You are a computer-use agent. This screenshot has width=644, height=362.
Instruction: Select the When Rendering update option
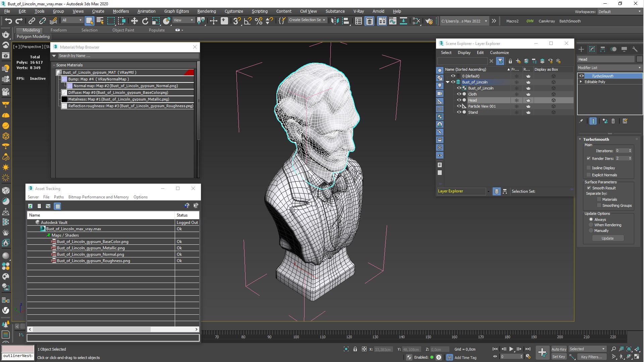click(x=591, y=225)
